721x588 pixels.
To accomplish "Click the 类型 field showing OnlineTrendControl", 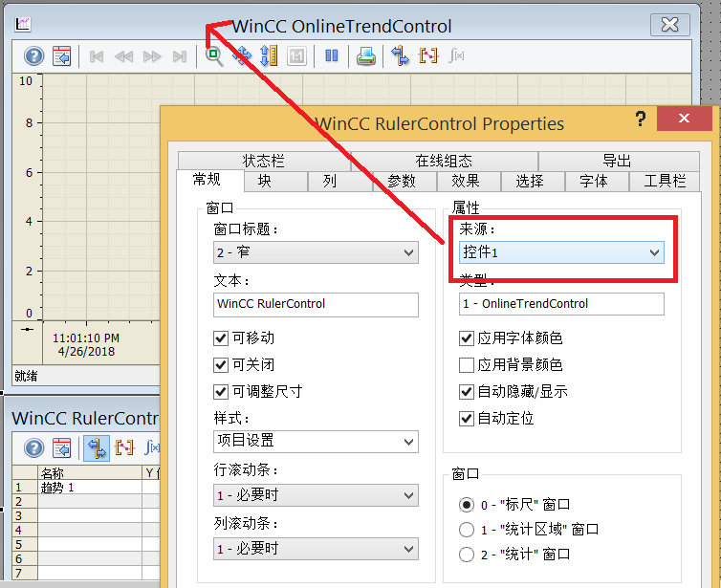I will coord(561,304).
